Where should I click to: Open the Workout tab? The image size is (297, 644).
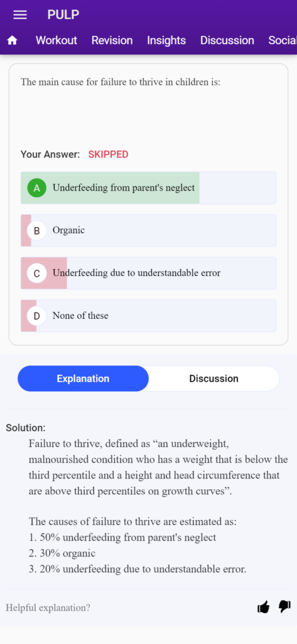[x=57, y=40]
